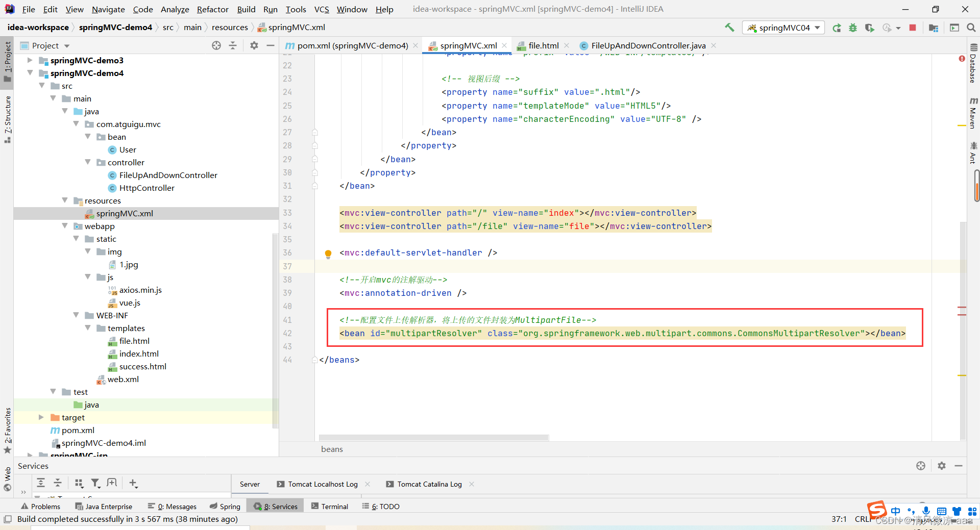Open the Maven tool window
This screenshot has height=530, width=980.
tap(973, 113)
